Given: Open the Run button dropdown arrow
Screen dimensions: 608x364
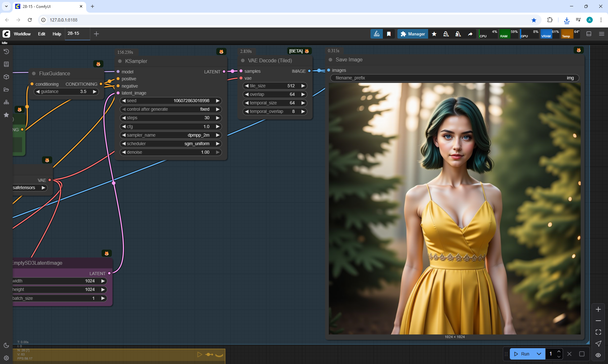Looking at the screenshot, I should [539, 354].
